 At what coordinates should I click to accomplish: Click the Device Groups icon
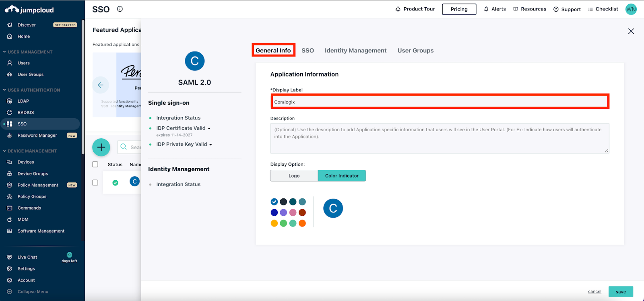click(x=10, y=173)
